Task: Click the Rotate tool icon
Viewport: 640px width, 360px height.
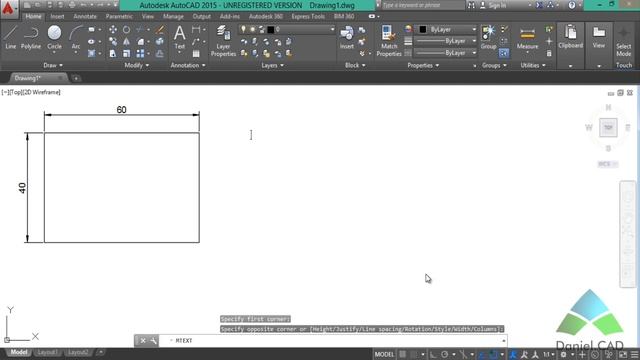Action: click(127, 30)
